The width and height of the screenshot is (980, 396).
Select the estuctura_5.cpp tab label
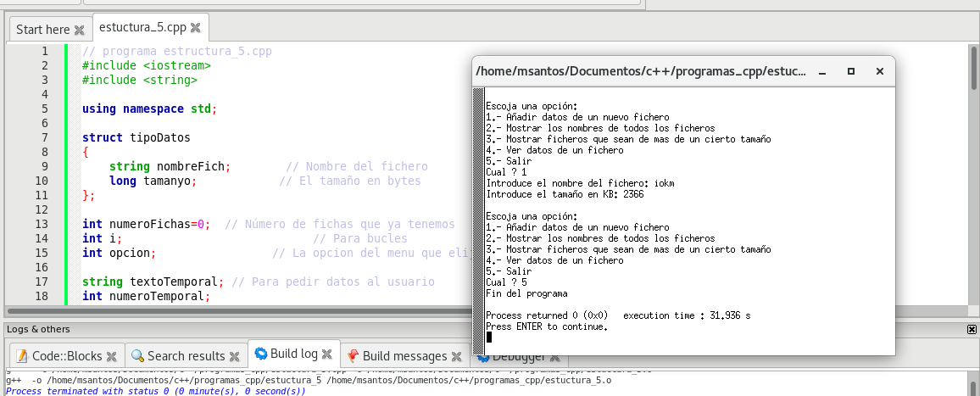tap(142, 28)
